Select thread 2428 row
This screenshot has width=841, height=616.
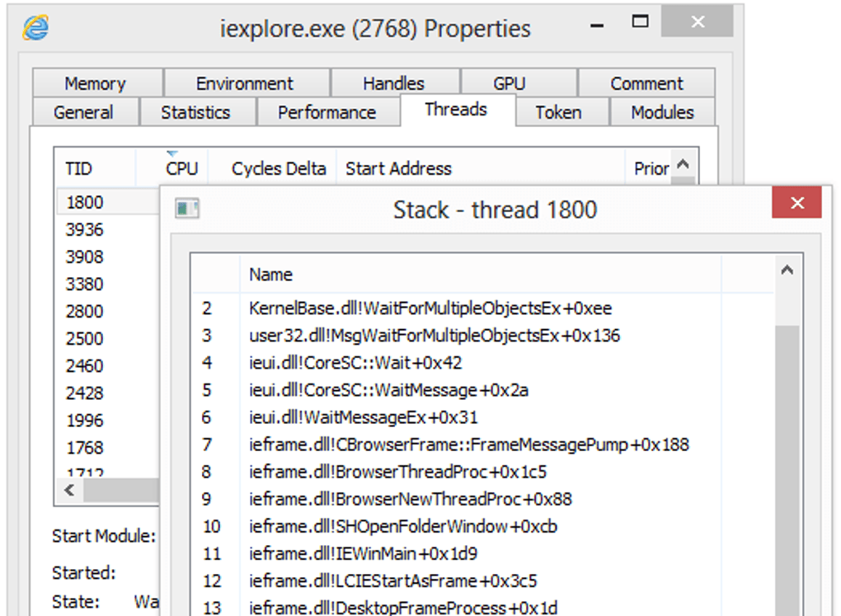pyautogui.click(x=107, y=393)
